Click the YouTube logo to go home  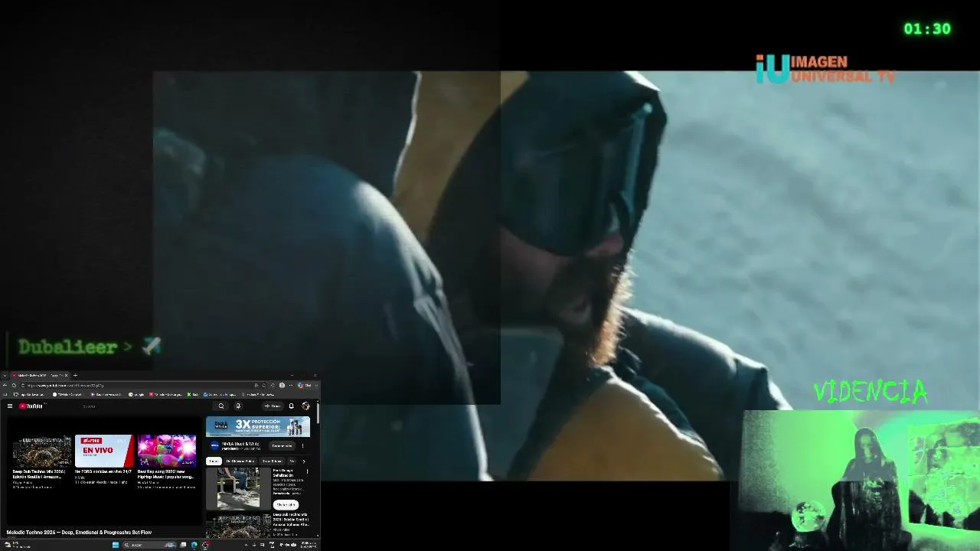[x=31, y=406]
